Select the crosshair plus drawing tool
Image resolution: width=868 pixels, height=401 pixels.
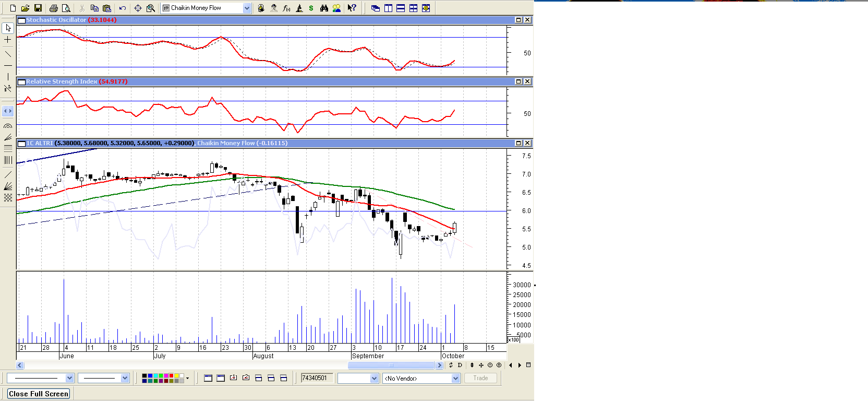pyautogui.click(x=8, y=40)
